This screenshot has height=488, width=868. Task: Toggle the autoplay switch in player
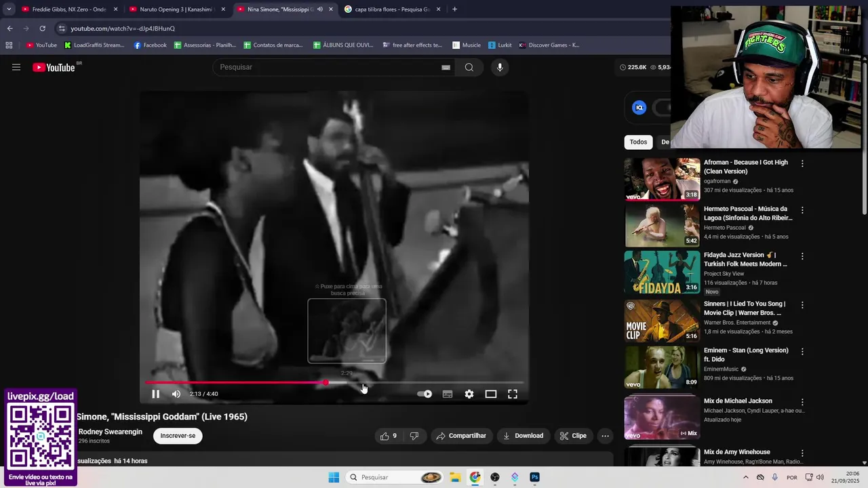point(425,394)
